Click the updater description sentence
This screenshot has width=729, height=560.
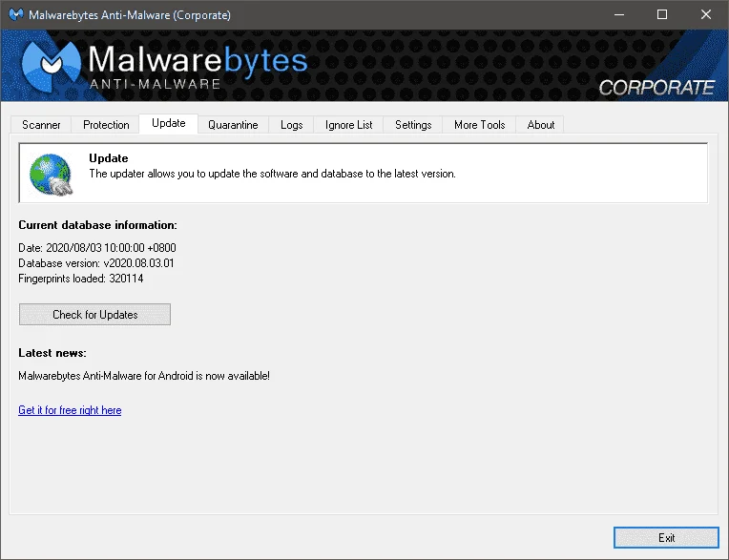[273, 174]
